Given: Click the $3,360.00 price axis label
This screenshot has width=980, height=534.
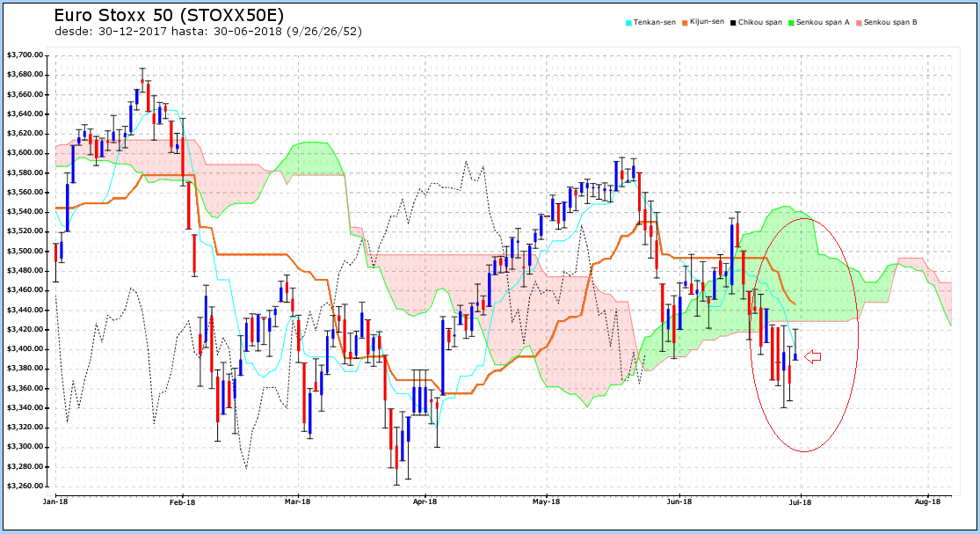Looking at the screenshot, I should tap(25, 388).
